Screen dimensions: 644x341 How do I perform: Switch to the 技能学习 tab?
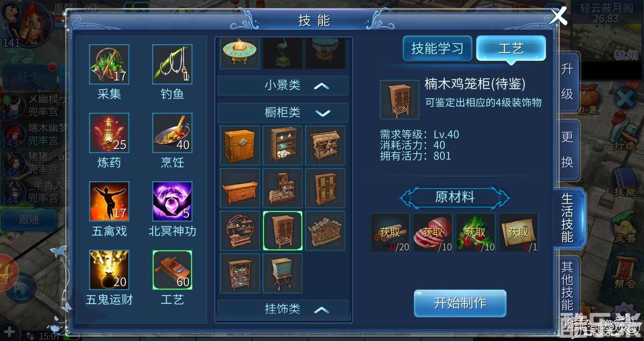437,48
